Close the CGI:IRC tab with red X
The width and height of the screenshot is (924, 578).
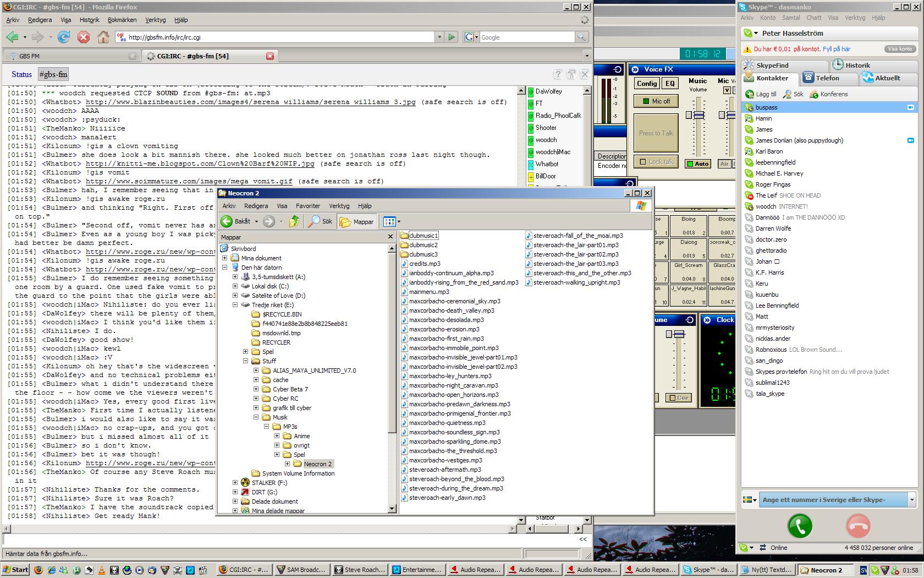(x=270, y=56)
